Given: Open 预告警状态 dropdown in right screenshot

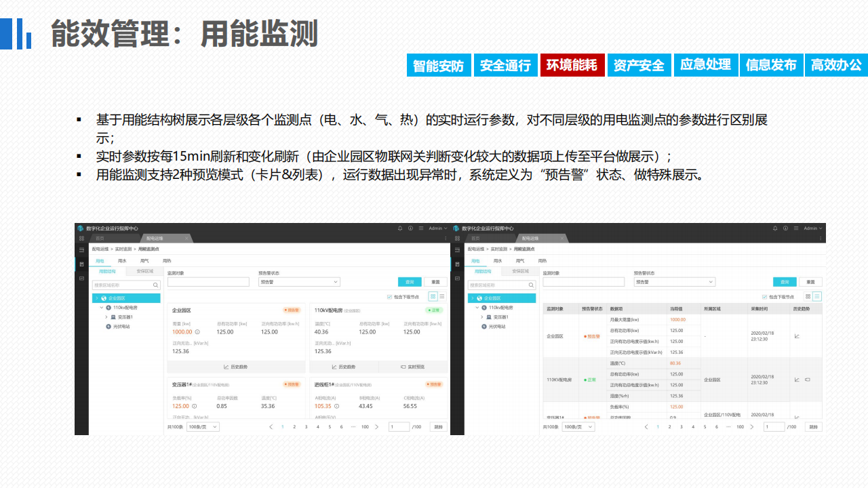Looking at the screenshot, I should [x=675, y=282].
